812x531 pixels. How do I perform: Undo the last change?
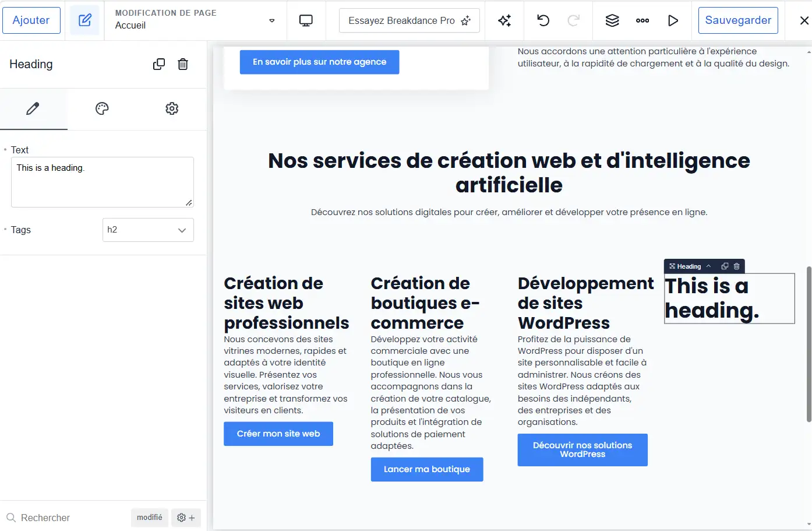tap(543, 20)
